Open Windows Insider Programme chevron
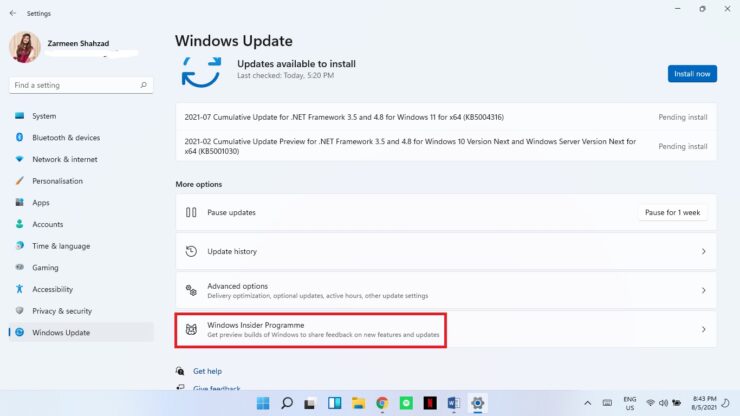The image size is (740, 416). click(x=703, y=329)
